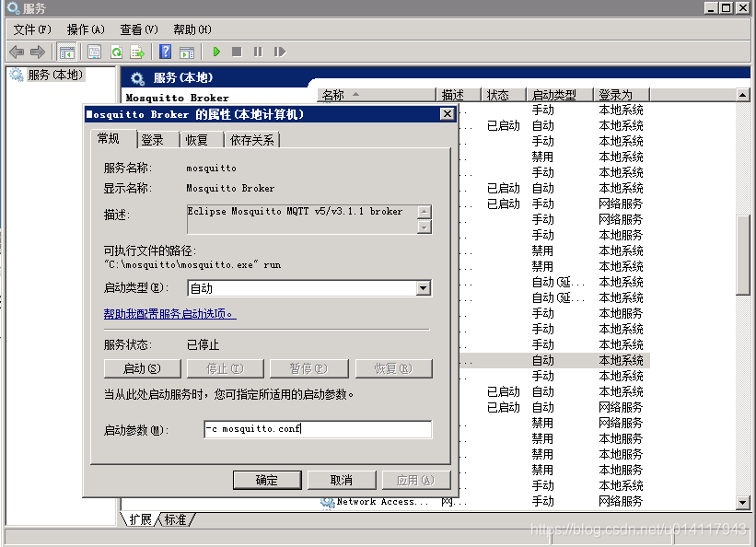The image size is (756, 547).
Task: Open Properties from the toolbar icon
Action: pos(95,52)
